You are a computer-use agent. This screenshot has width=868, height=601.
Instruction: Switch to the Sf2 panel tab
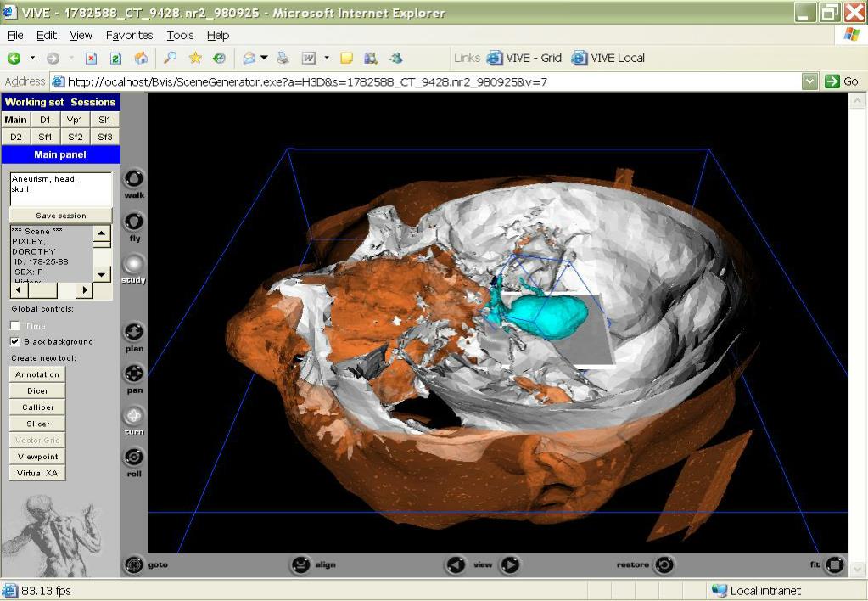(75, 137)
